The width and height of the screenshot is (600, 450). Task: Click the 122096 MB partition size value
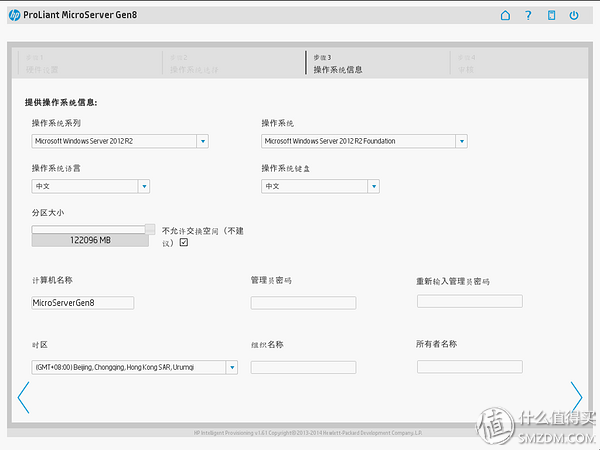tap(90, 240)
